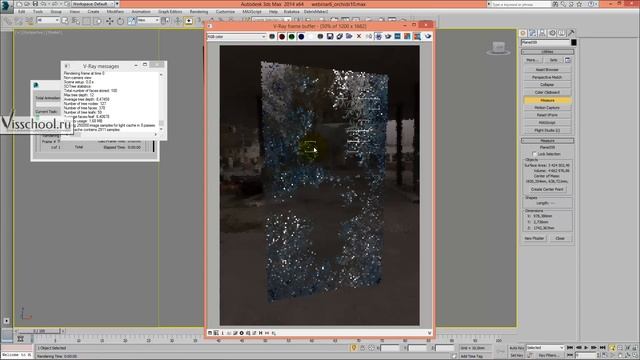Toggle the selection lock icon in status bar
The width and height of the screenshot is (640, 360).
(362, 348)
